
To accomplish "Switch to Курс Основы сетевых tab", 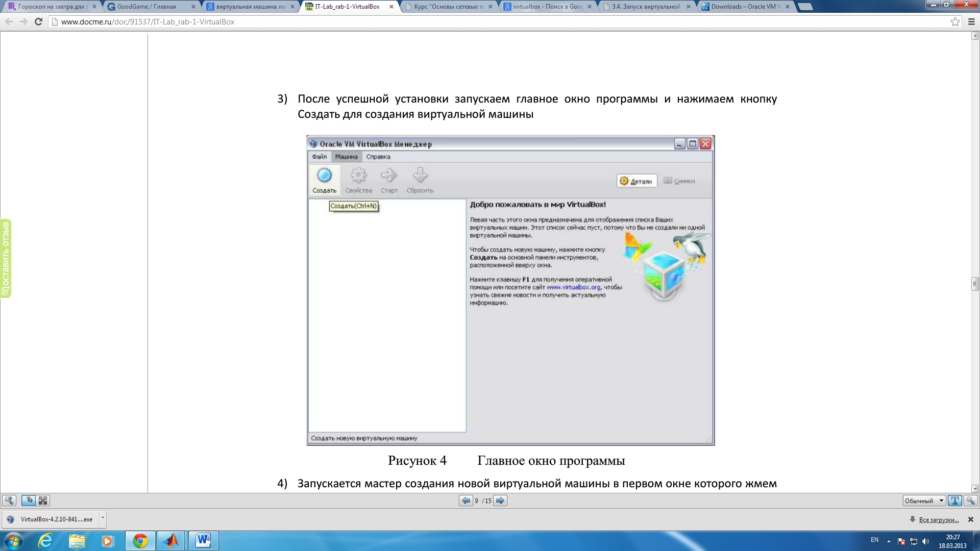I will click(448, 7).
